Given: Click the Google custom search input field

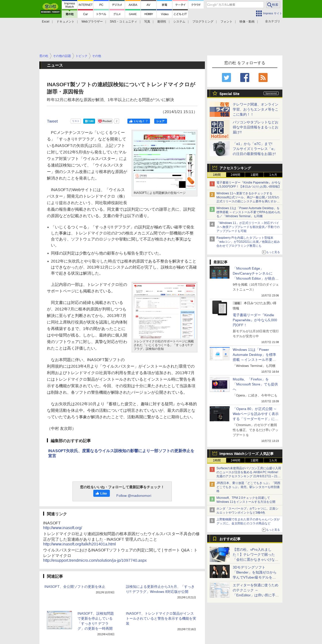Looking at the screenshot, I should (235, 5).
